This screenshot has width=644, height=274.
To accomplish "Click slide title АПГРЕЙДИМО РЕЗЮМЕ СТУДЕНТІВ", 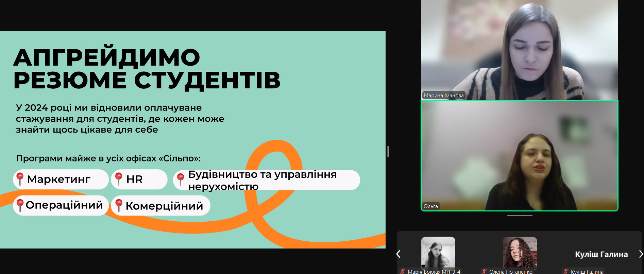I will (147, 69).
